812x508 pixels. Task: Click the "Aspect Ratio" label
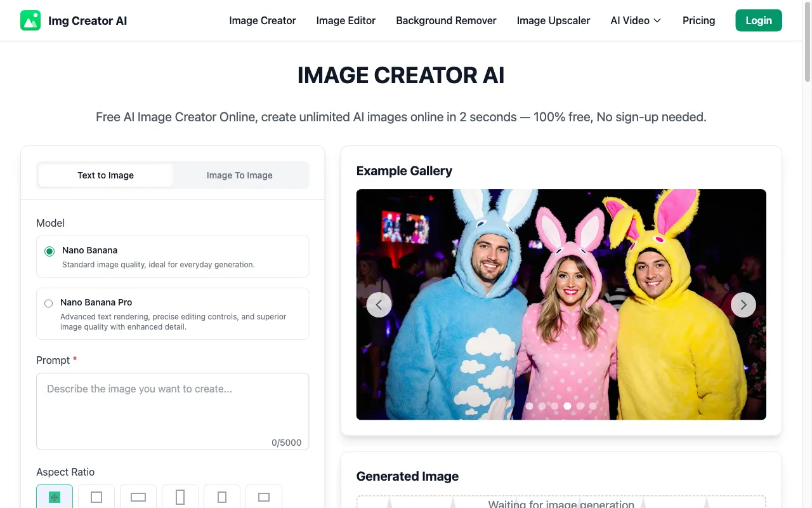[x=65, y=472]
